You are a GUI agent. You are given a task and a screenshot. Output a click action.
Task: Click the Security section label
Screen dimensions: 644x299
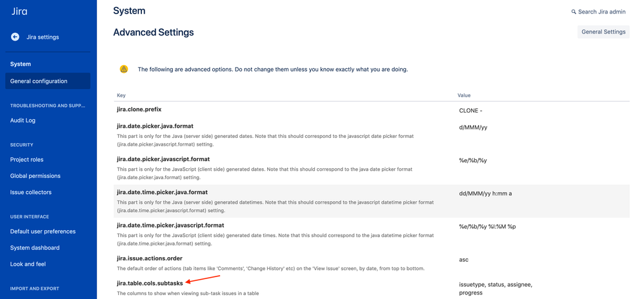point(22,145)
